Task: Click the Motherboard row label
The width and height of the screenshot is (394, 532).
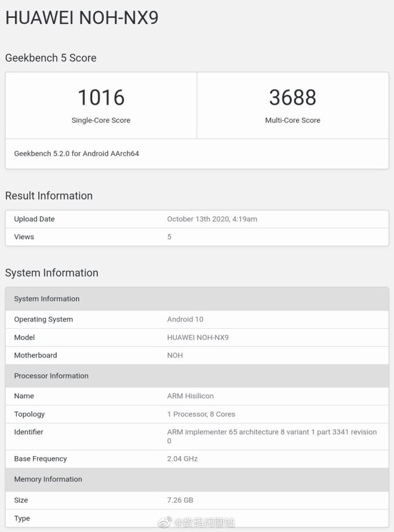Action: point(35,355)
